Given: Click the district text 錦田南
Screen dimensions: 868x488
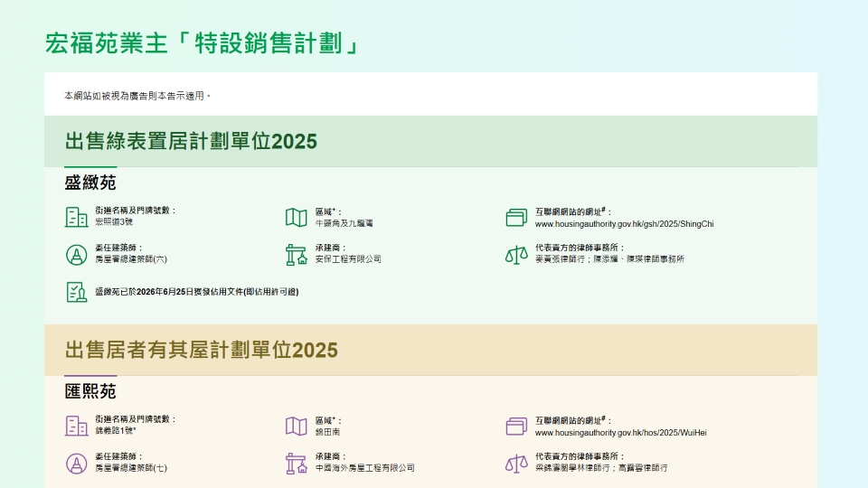Looking at the screenshot, I should coord(327,432).
